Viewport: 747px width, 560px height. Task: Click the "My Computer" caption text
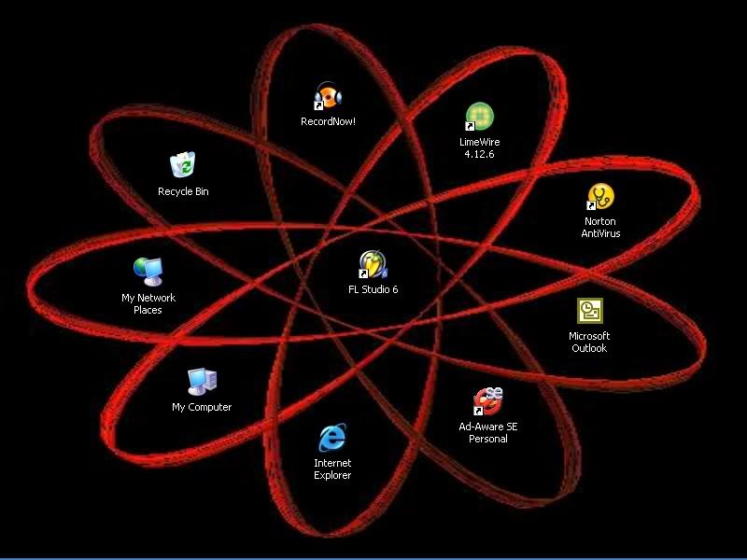coord(202,407)
